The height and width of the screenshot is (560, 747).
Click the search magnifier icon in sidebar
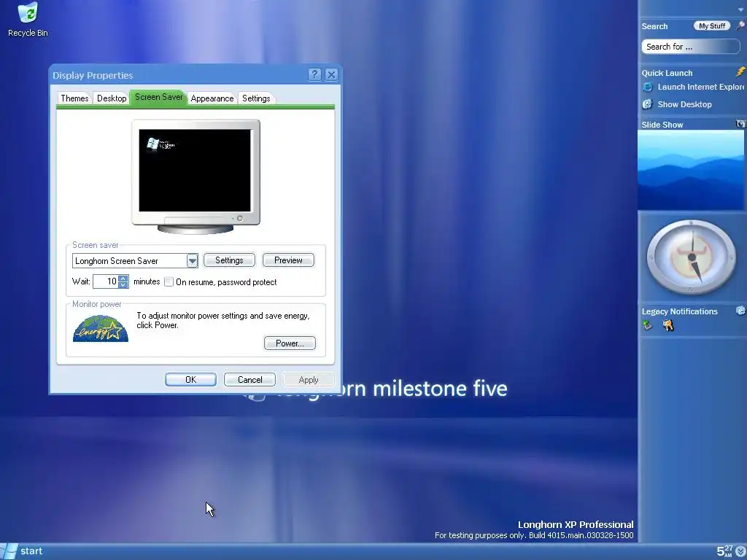[740, 26]
